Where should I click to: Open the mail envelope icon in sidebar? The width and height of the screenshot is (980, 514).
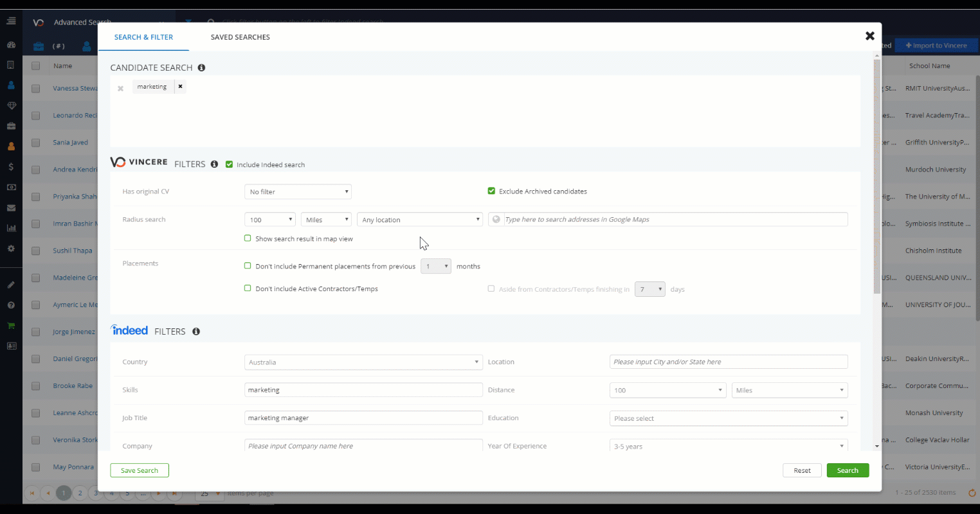click(x=11, y=208)
